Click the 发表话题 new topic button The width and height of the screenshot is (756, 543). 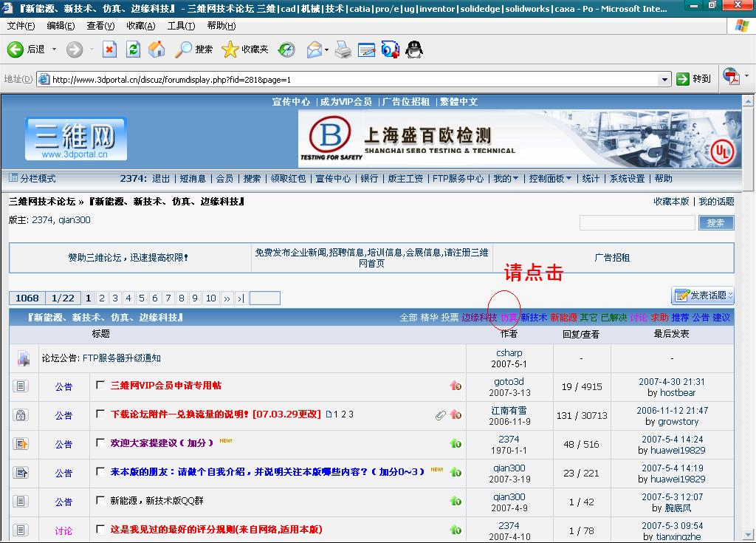pyautogui.click(x=703, y=295)
